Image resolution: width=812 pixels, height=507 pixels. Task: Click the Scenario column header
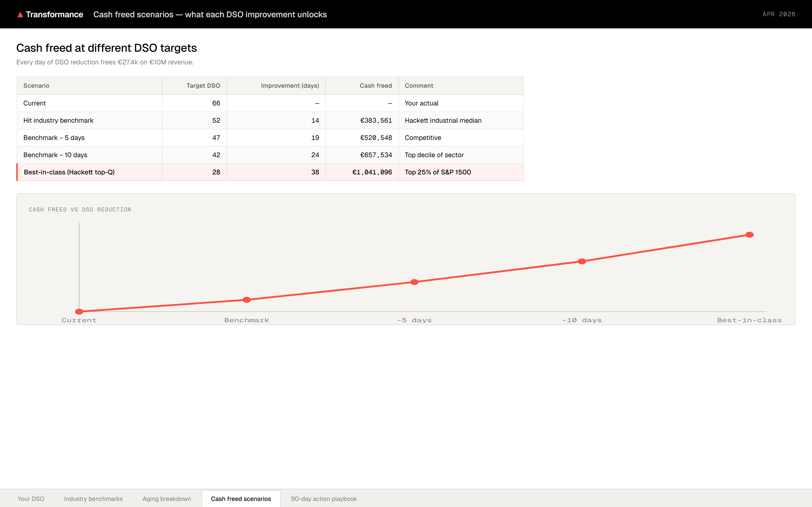(36, 85)
